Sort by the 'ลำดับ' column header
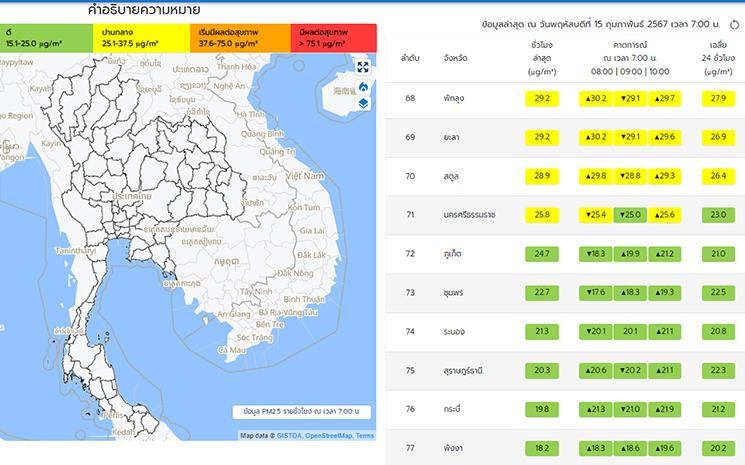This screenshot has height=465, width=745. coord(410,58)
